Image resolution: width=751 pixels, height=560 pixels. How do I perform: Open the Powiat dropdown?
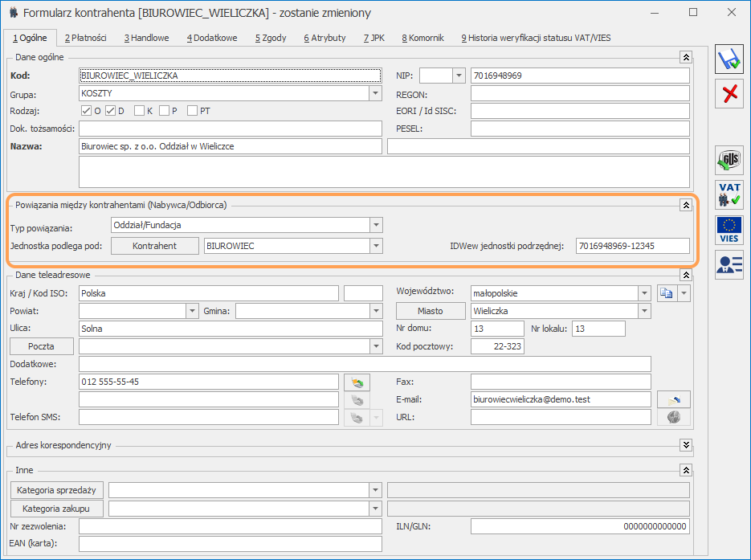192,311
